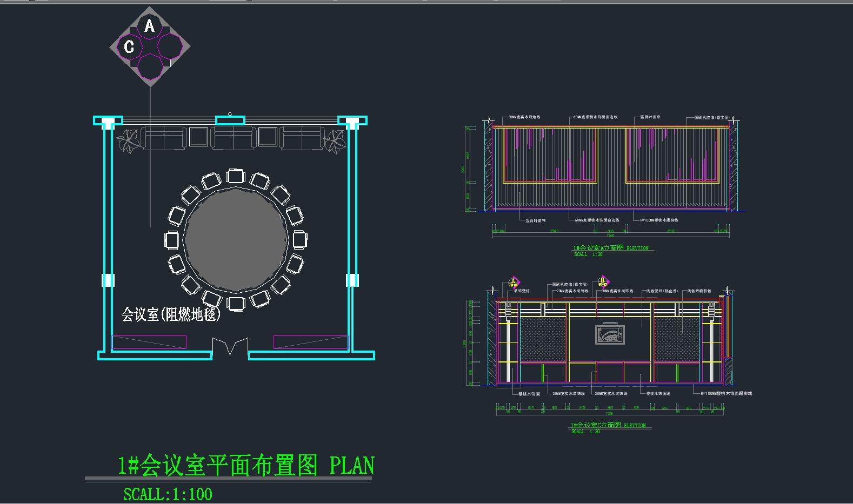Click the left magenta cabinet near the door
The height and width of the screenshot is (504, 853).
[x=149, y=342]
